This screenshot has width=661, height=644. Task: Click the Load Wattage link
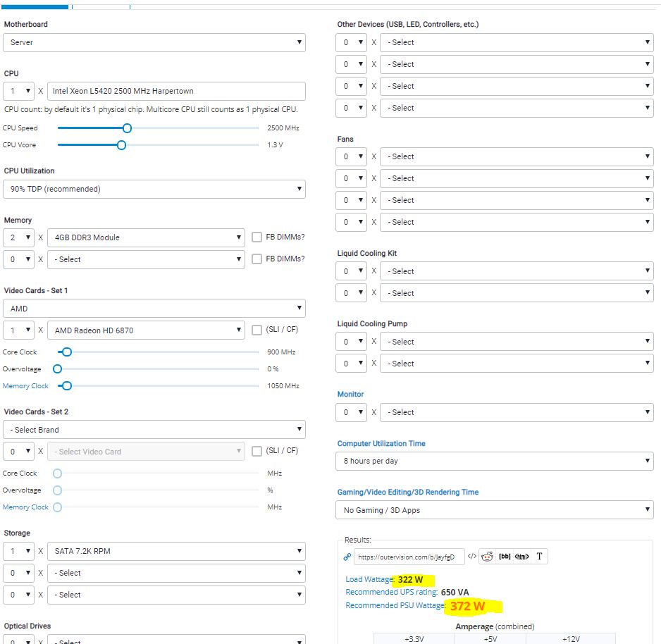(370, 579)
